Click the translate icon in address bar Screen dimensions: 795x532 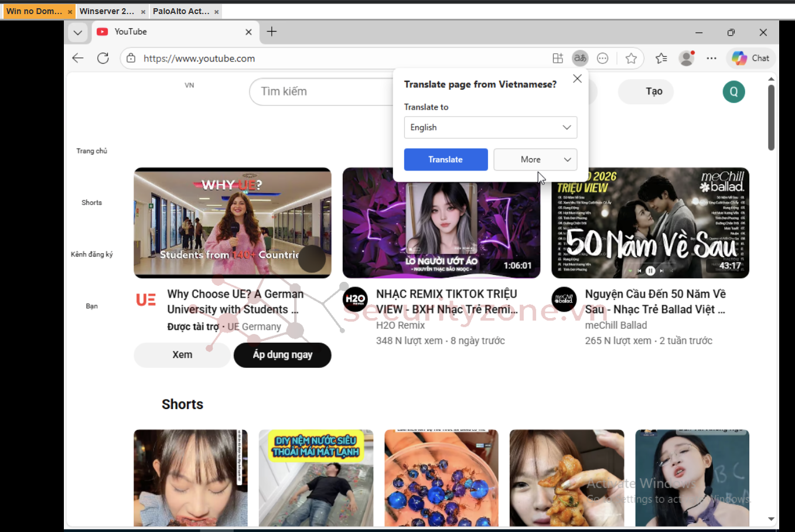click(x=580, y=58)
